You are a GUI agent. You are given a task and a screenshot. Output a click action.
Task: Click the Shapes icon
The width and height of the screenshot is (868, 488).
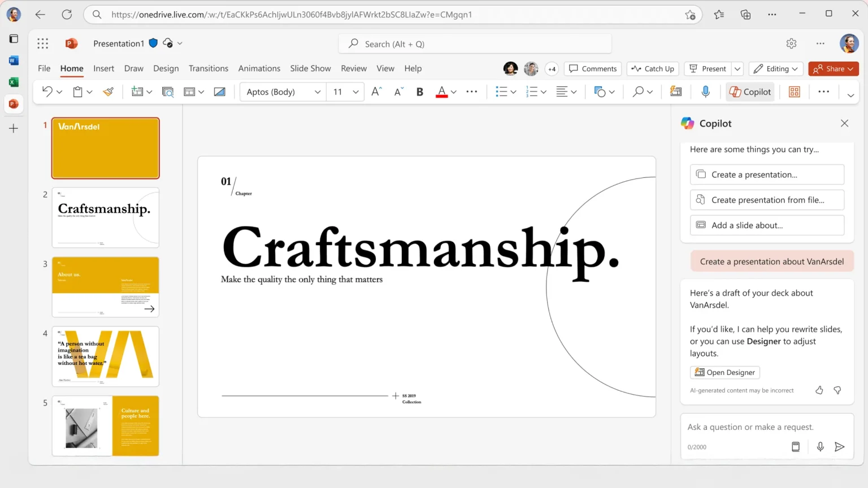[x=600, y=91]
